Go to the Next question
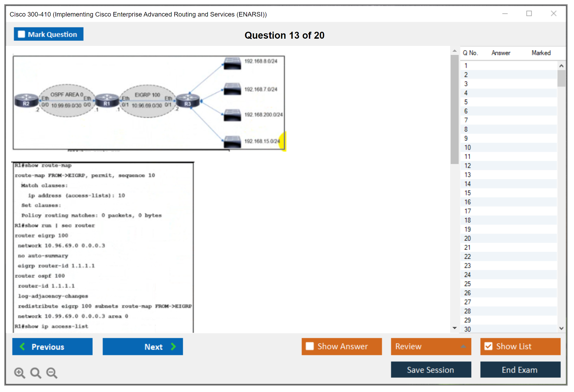The image size is (574, 392). 143,346
